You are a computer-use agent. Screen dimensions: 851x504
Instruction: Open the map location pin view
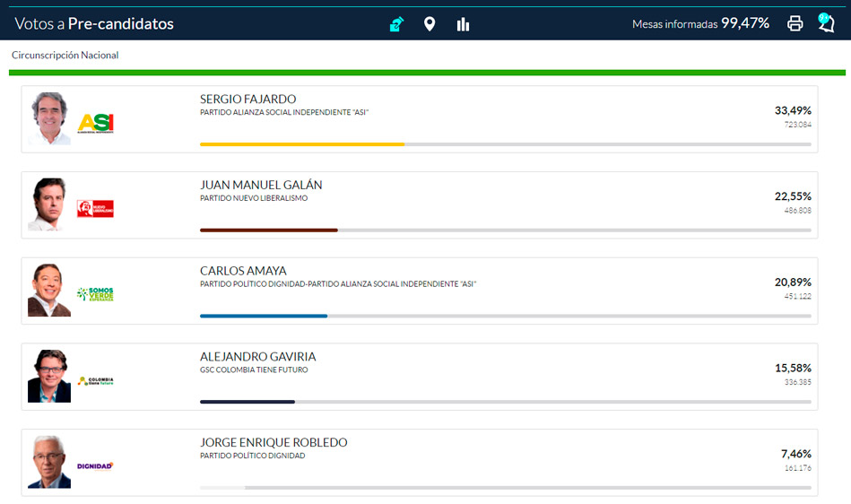tap(430, 24)
